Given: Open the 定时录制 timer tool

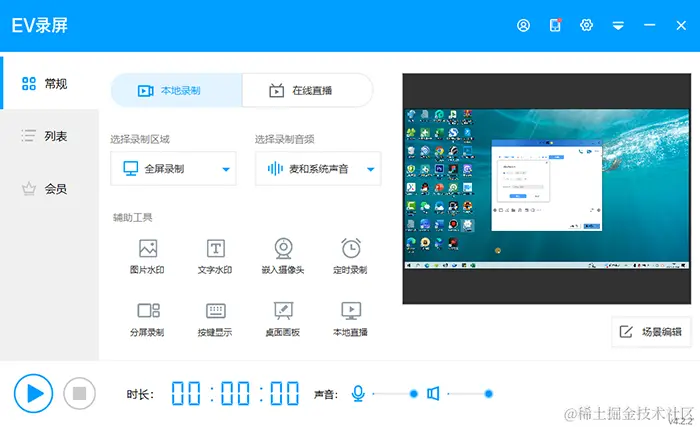Looking at the screenshot, I should point(350,256).
